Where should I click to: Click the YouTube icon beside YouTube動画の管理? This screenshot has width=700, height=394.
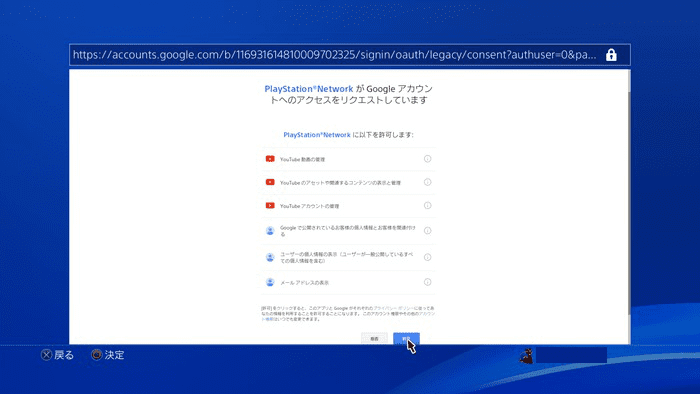pos(270,159)
